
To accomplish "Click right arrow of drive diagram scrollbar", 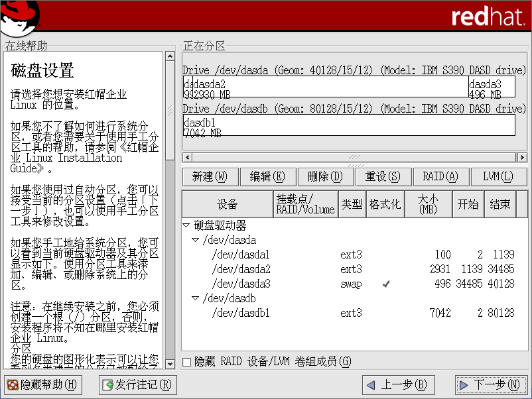I will coord(522,157).
